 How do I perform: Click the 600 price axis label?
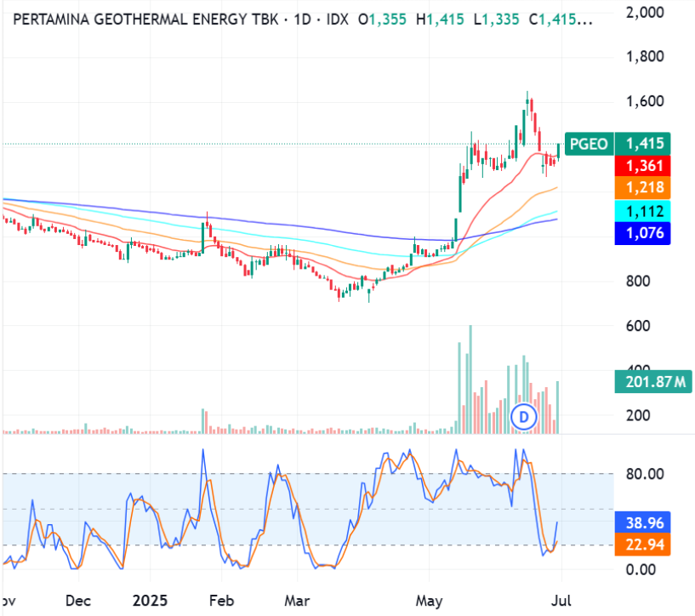(x=638, y=326)
